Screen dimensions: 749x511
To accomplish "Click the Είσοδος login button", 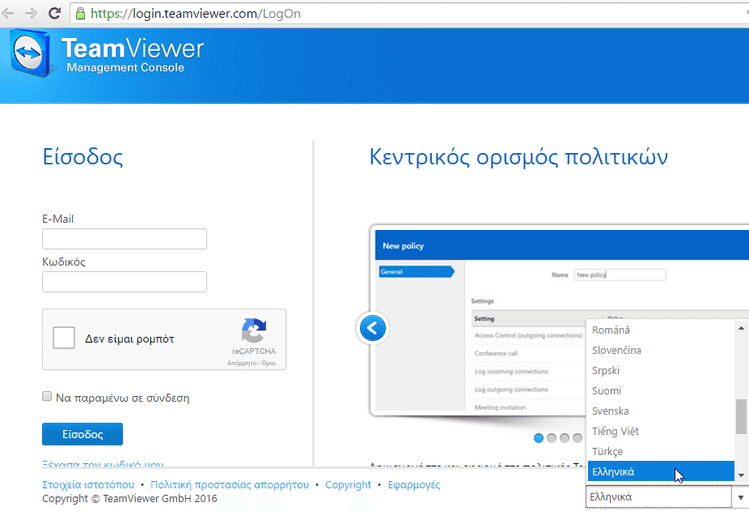I will coord(82,434).
